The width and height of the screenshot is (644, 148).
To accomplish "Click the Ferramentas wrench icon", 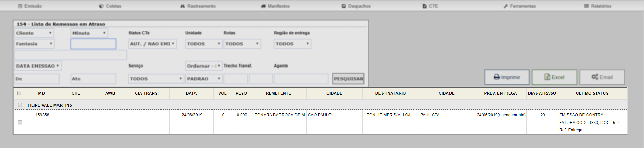I will pos(506,6).
